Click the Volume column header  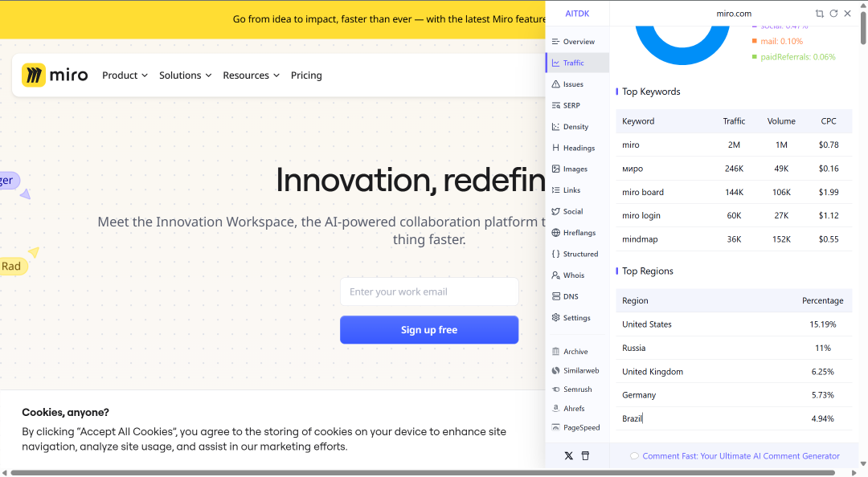pos(781,121)
